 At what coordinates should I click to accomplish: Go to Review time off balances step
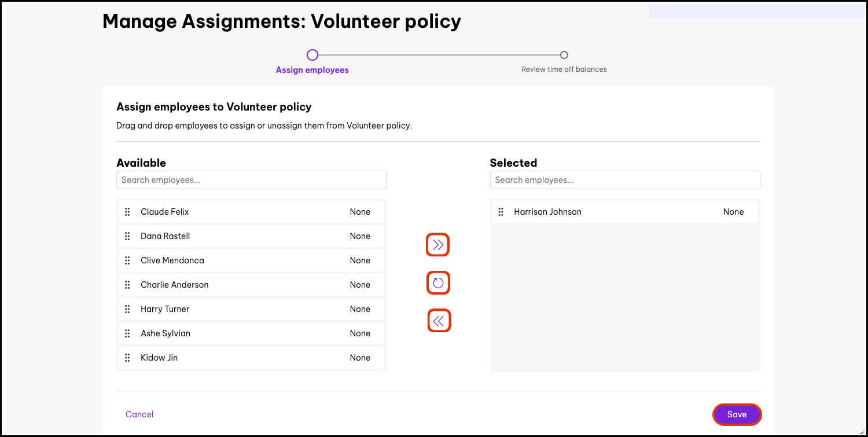pyautogui.click(x=564, y=69)
